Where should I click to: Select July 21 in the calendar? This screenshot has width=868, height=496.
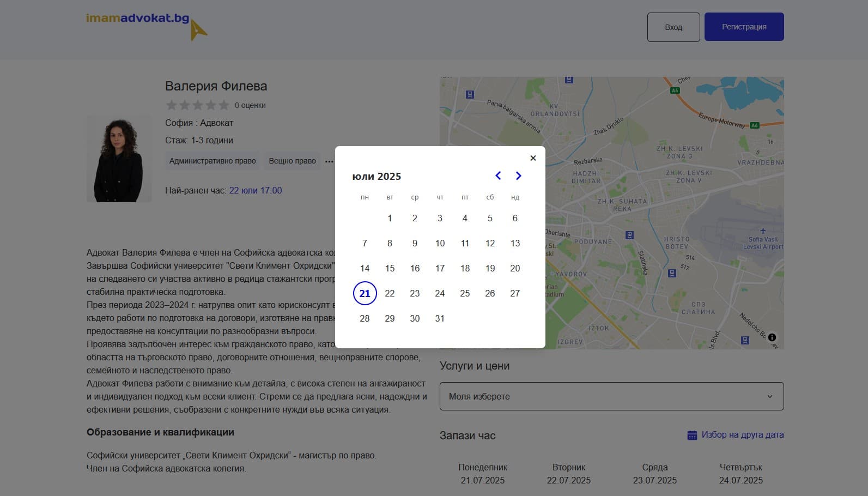[365, 293]
